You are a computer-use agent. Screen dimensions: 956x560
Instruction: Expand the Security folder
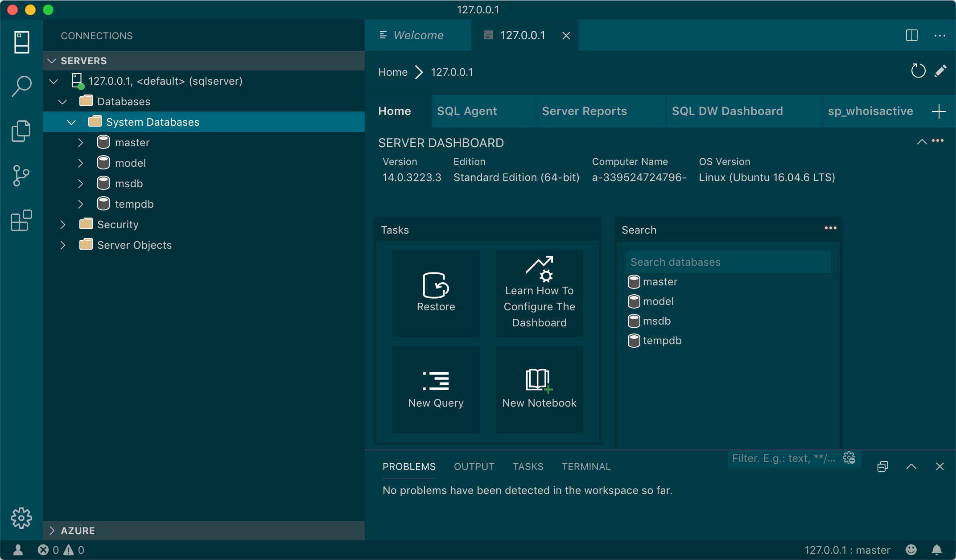63,225
